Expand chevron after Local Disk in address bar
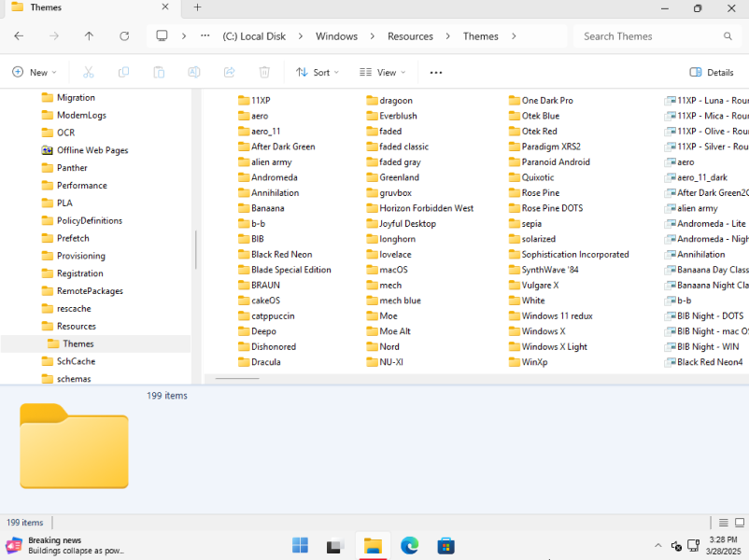The image size is (749, 560). coord(300,36)
